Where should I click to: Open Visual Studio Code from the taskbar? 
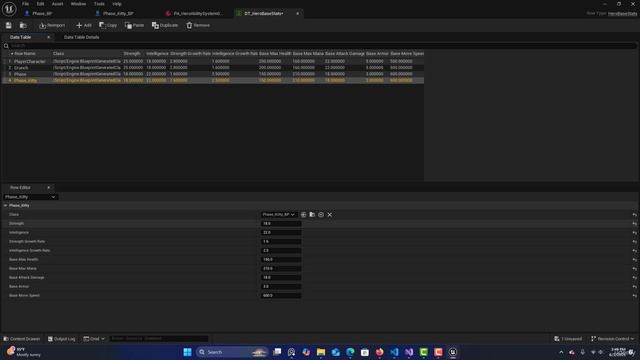394,352
